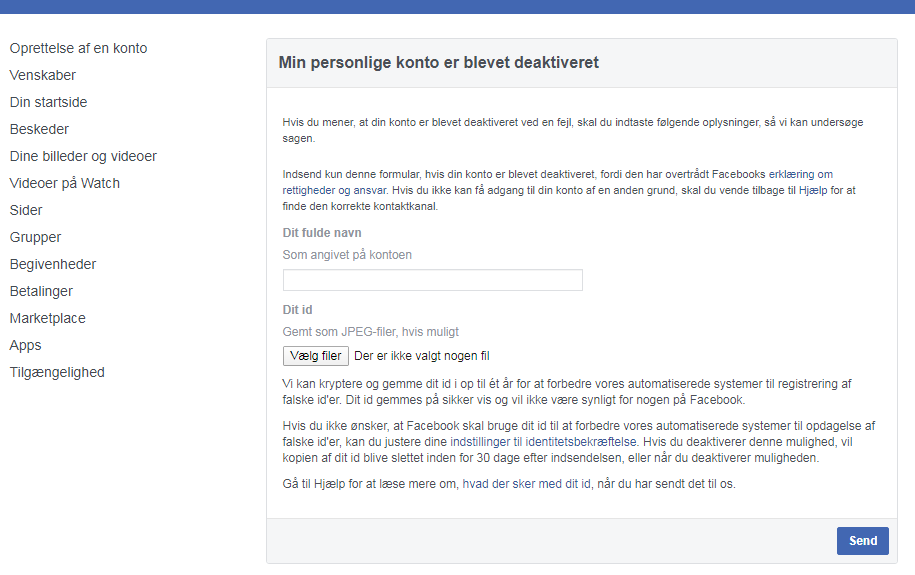Open 'hvad der sker med dit id' link
915x575 pixels.
coord(526,484)
